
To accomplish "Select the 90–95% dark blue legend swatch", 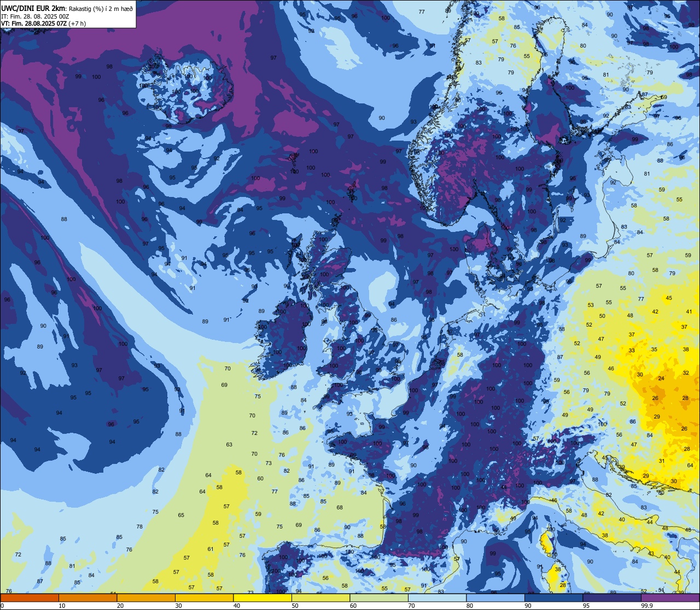I will point(553,597).
